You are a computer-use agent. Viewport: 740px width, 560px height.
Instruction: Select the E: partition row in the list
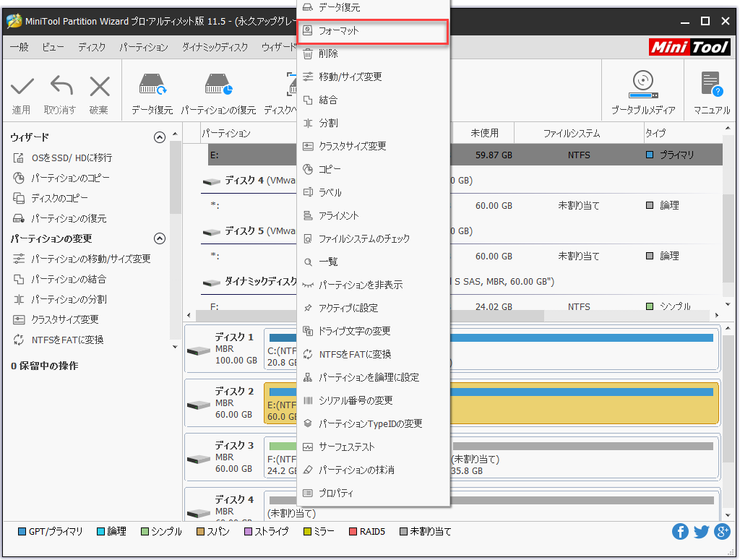pyautogui.click(x=465, y=155)
